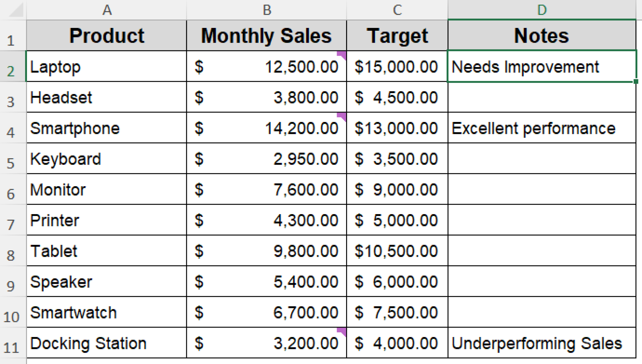
Task: Select column D header
Action: 542,10
